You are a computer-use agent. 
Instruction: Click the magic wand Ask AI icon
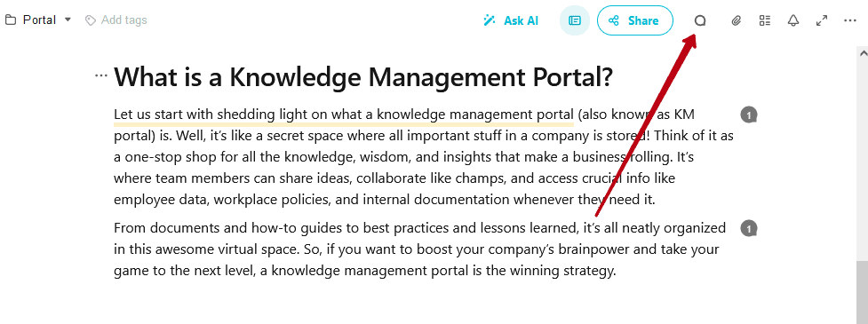pyautogui.click(x=490, y=20)
